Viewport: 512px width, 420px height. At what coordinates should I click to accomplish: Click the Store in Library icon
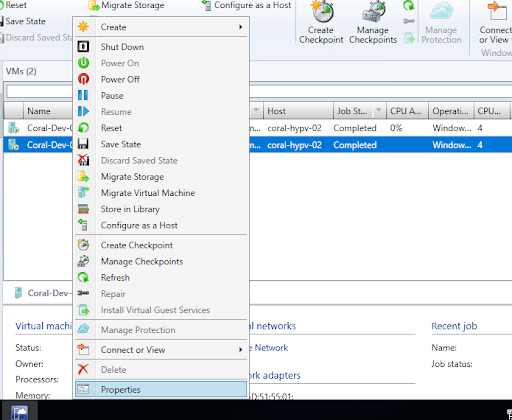83,209
